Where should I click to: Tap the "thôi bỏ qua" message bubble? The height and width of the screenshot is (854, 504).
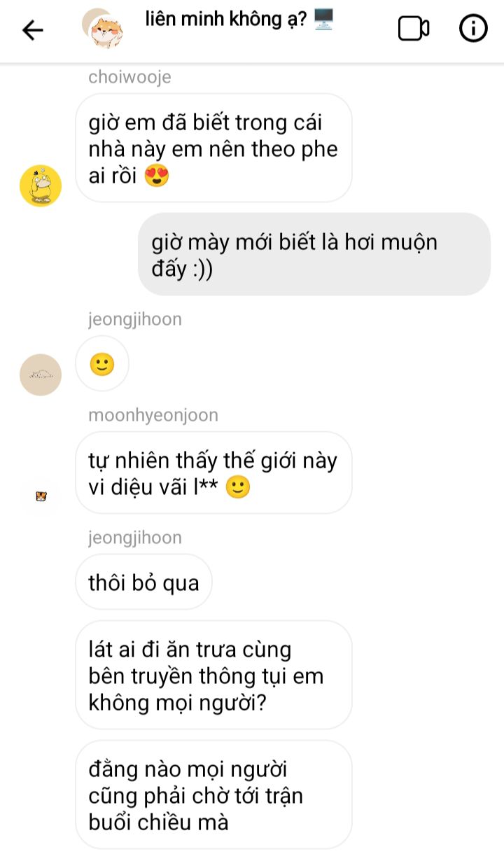coord(143,582)
